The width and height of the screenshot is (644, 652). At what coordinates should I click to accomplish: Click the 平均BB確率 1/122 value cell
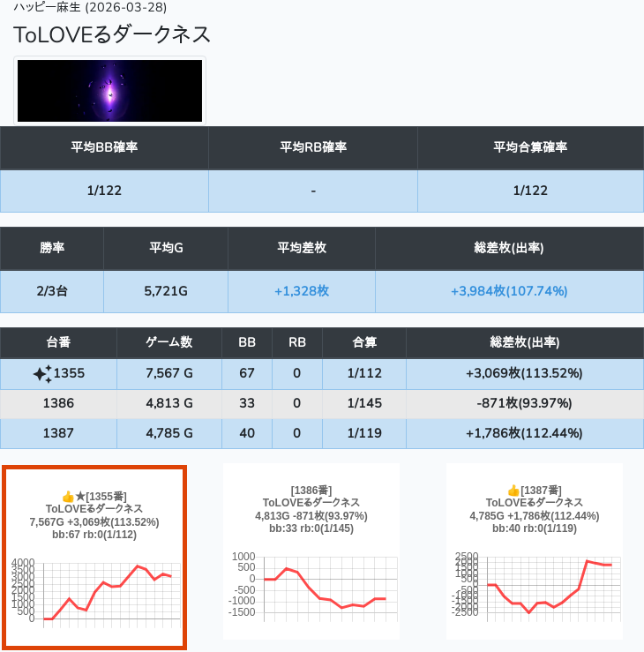(x=104, y=191)
